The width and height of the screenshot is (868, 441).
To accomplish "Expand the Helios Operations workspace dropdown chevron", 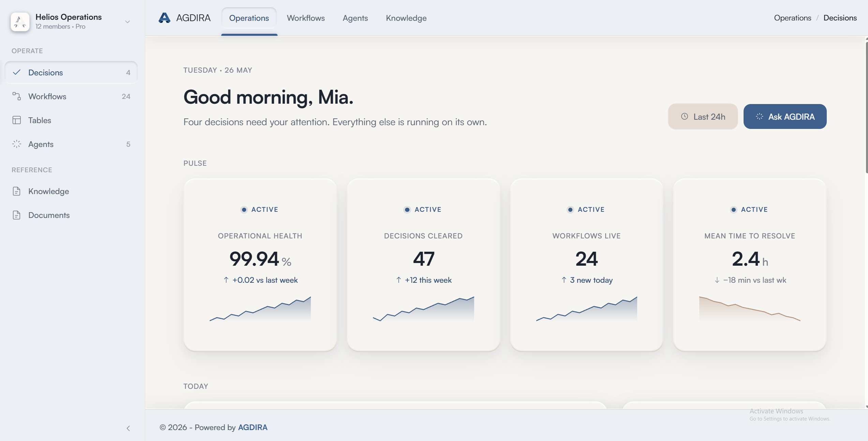I will click(128, 22).
